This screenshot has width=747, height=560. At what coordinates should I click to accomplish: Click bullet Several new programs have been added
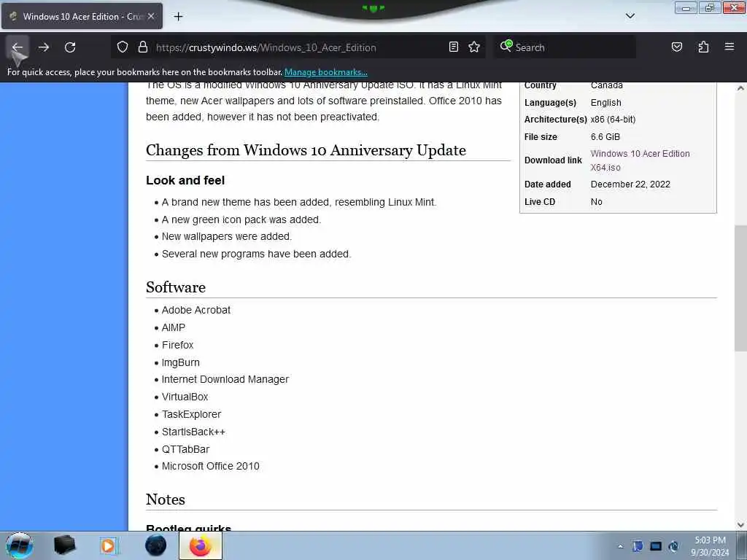[x=256, y=254]
